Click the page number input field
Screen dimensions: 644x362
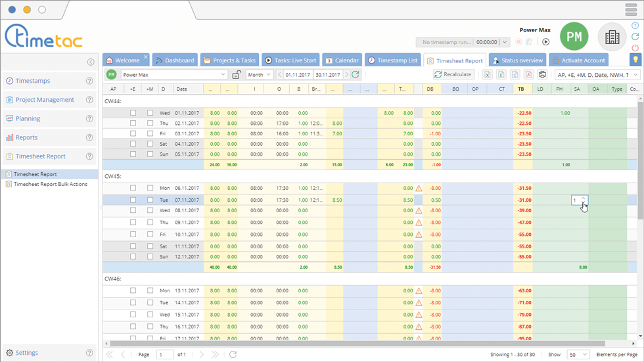(x=165, y=355)
